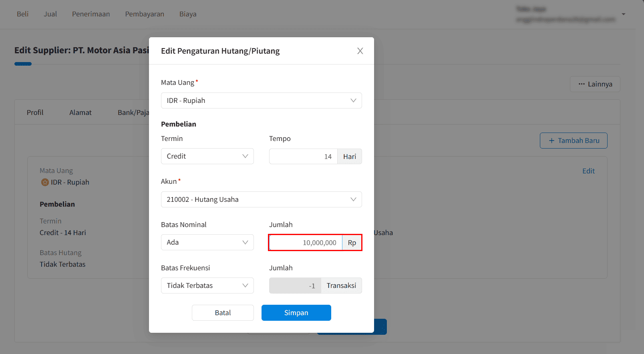Click the Batal button

point(223,313)
